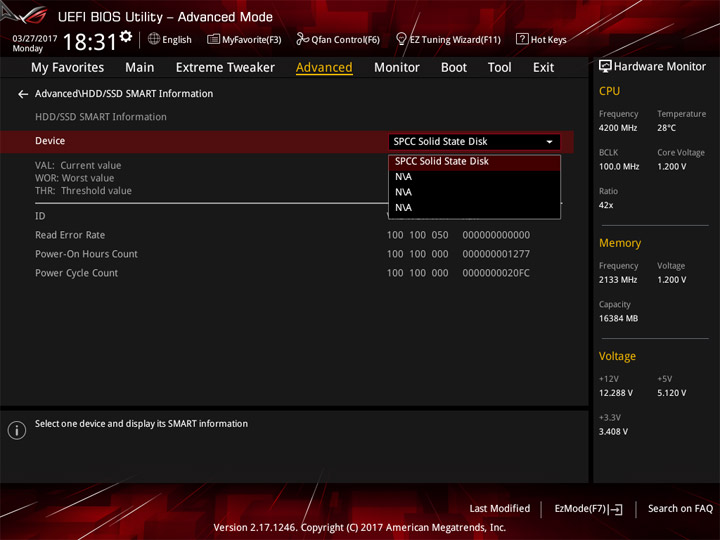This screenshot has height=540, width=720.
Task: Click the +5V reading 5.120 V
Action: (x=672, y=393)
